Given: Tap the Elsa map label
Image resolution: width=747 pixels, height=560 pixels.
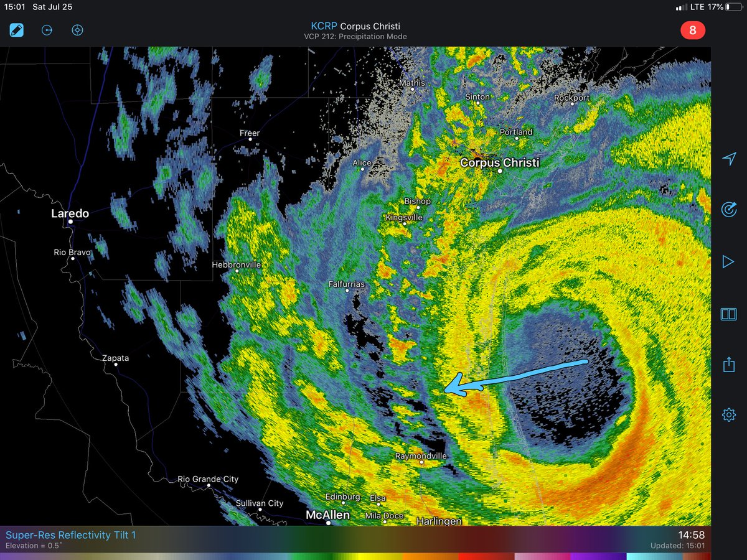Looking at the screenshot, I should 377,498.
